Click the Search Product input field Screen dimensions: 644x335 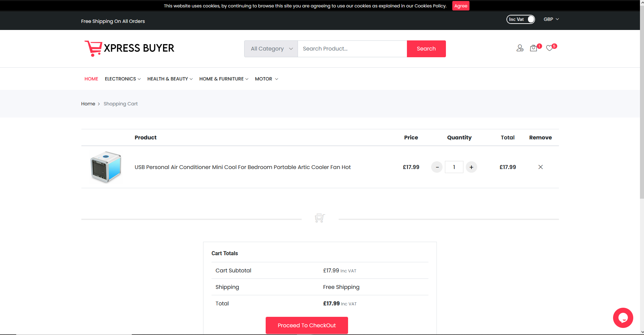(352, 49)
